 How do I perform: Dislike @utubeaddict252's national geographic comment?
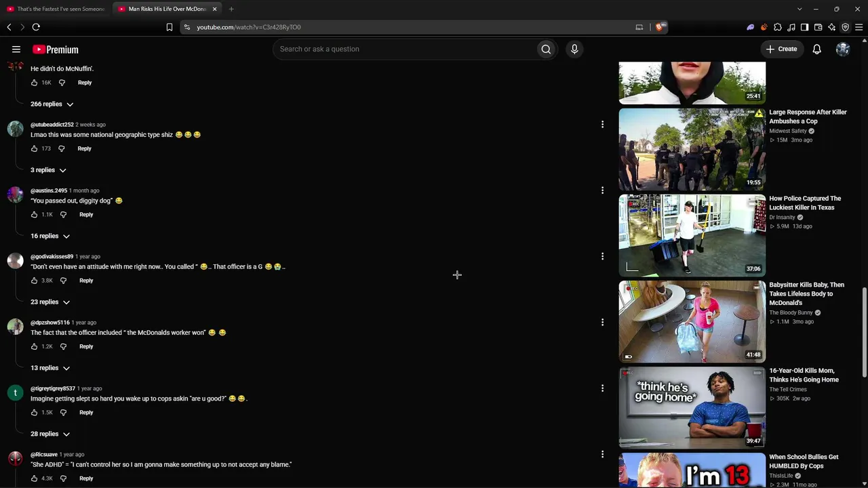click(61, 148)
